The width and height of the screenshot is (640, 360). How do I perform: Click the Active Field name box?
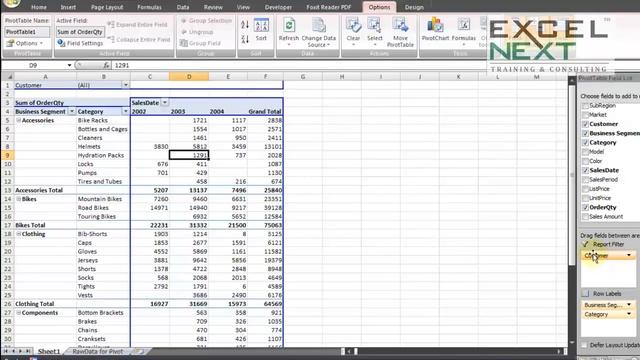[80, 32]
